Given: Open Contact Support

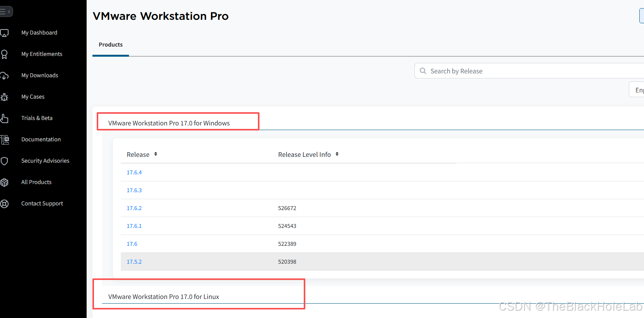Looking at the screenshot, I should (42, 203).
